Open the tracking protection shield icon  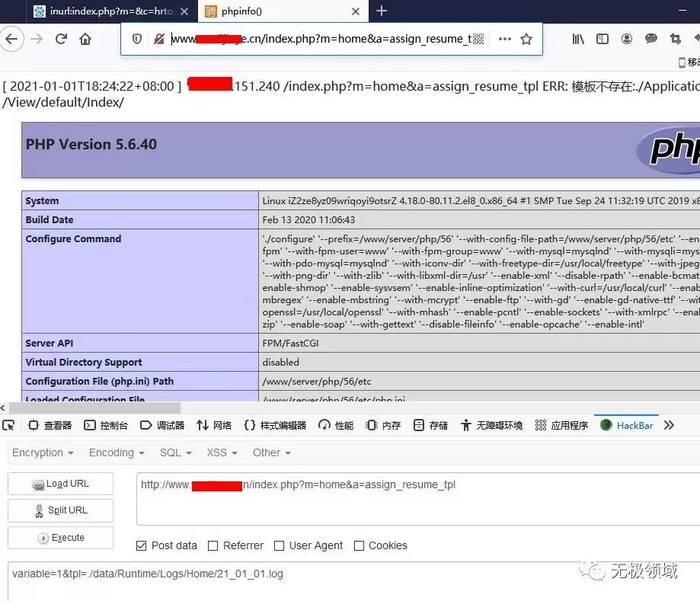coord(137,40)
